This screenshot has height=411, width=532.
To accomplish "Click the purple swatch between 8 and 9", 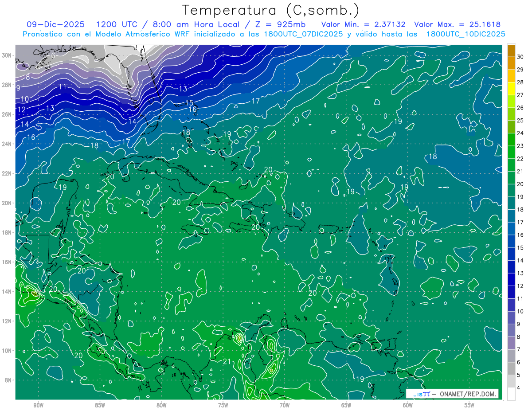I will pyautogui.click(x=511, y=330).
